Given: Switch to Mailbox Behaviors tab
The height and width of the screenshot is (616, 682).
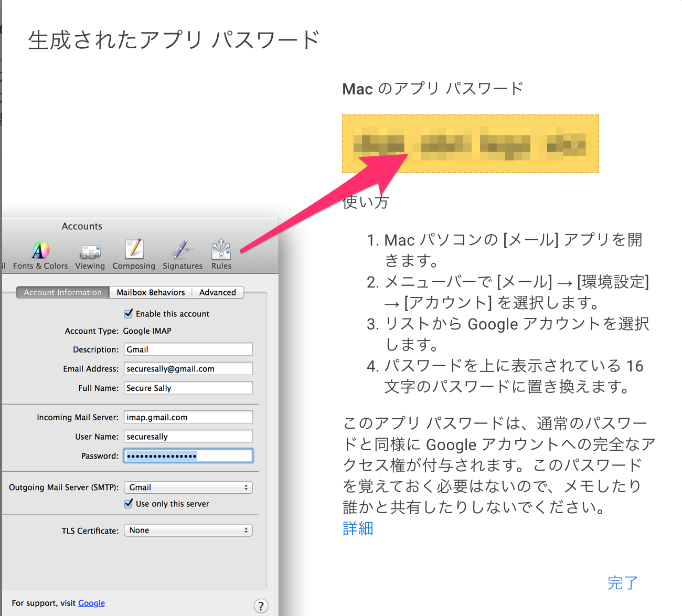Looking at the screenshot, I should point(151,292).
